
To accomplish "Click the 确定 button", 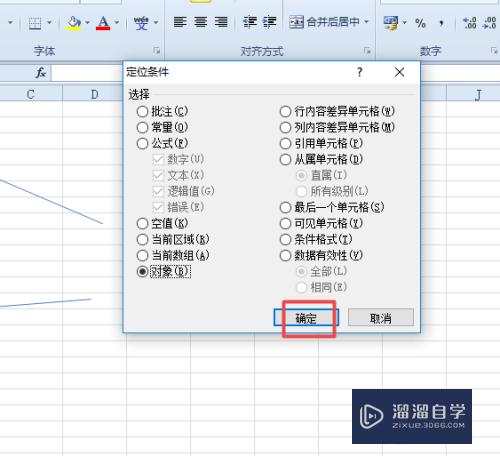I will point(306,318).
